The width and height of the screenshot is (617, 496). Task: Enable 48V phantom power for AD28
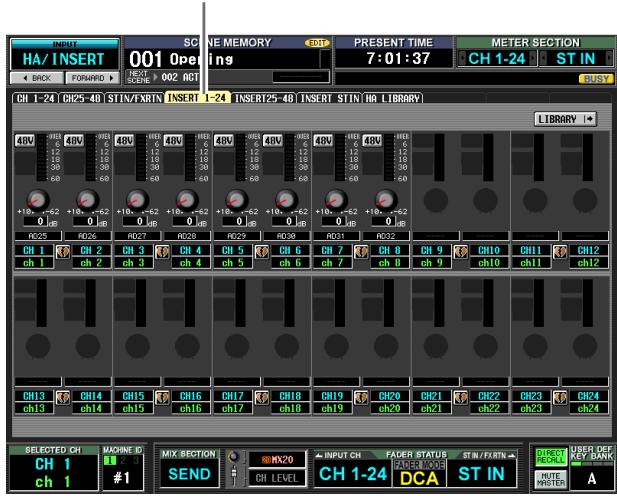click(x=174, y=141)
